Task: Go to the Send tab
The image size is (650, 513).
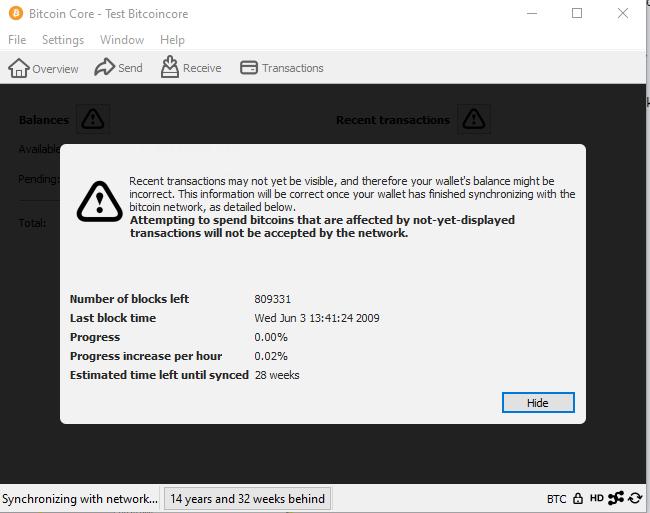Action: coord(118,68)
